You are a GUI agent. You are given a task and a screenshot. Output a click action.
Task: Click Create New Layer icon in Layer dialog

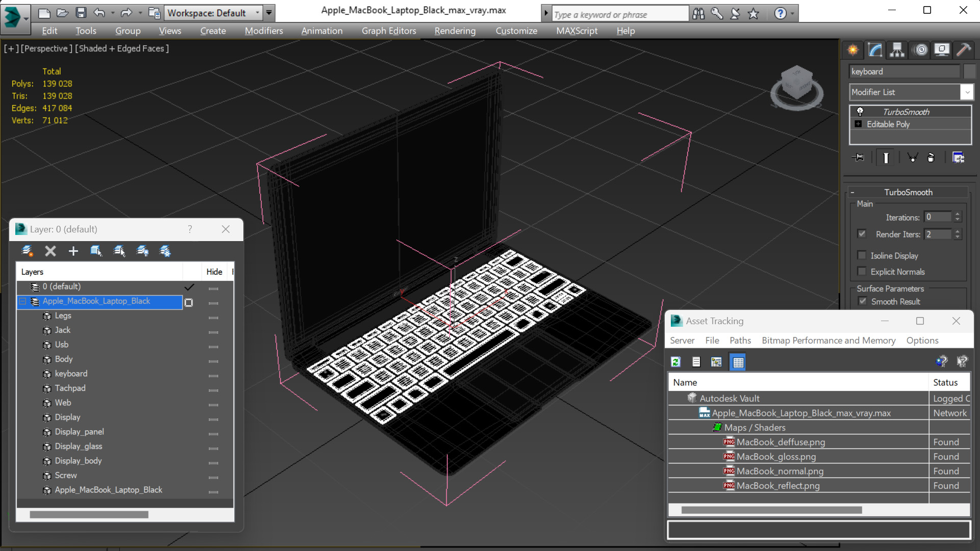pyautogui.click(x=28, y=251)
